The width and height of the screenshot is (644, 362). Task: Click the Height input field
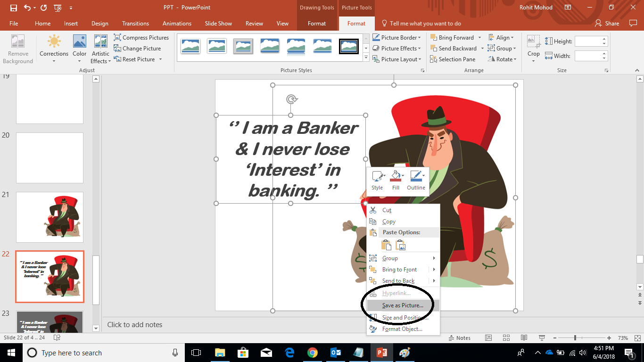(587, 41)
